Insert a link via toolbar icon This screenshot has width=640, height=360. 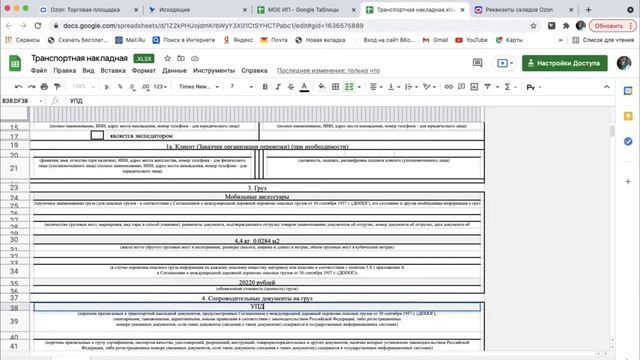pyautogui.click(x=449, y=87)
